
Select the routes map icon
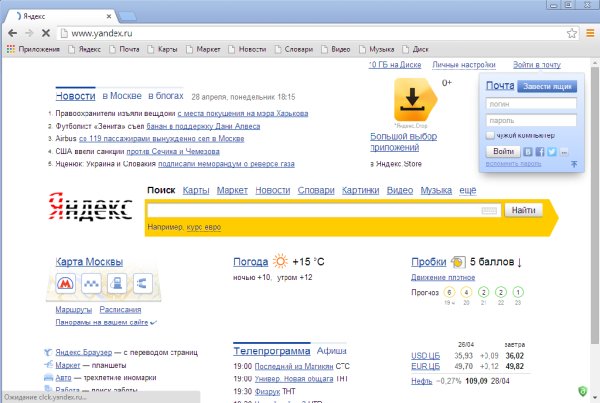(142, 284)
